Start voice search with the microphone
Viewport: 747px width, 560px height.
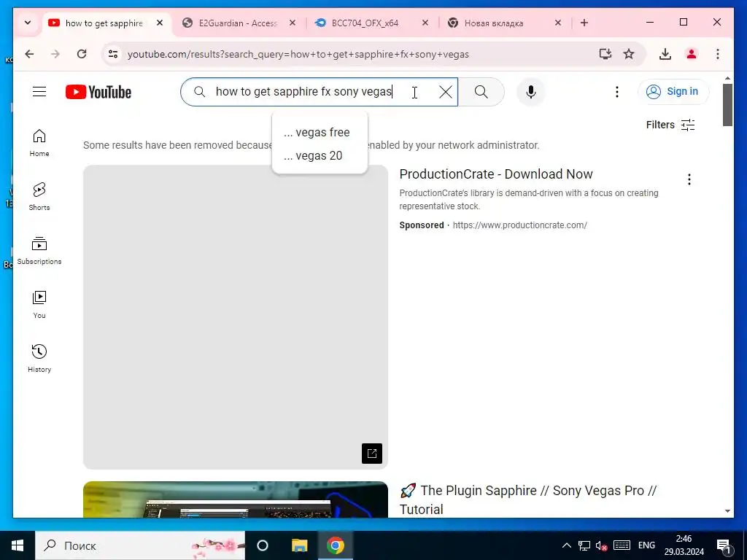531,92
